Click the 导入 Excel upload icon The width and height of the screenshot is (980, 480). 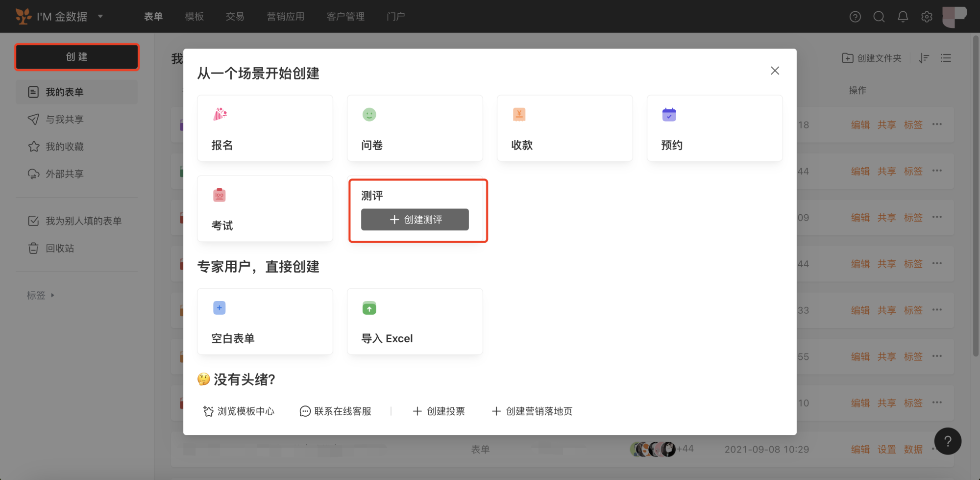(x=369, y=308)
